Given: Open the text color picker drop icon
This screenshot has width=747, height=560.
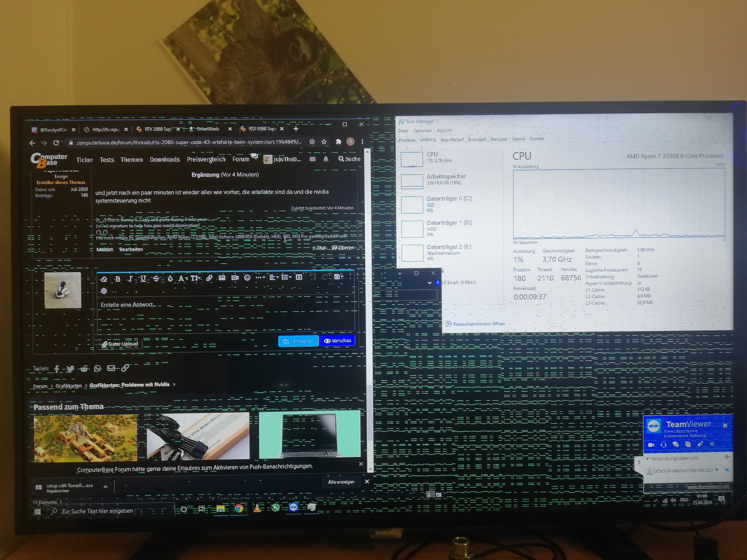Looking at the screenshot, I should tap(170, 278).
